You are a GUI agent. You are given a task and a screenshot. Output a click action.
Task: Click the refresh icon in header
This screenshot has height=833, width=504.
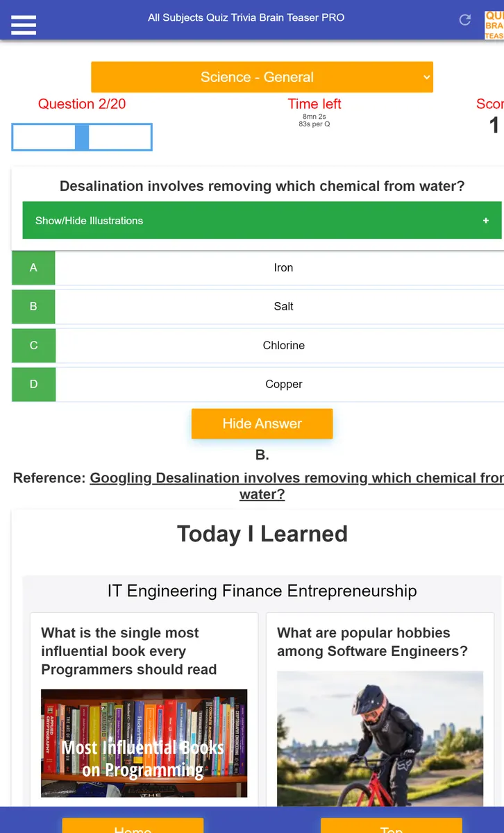(465, 19)
